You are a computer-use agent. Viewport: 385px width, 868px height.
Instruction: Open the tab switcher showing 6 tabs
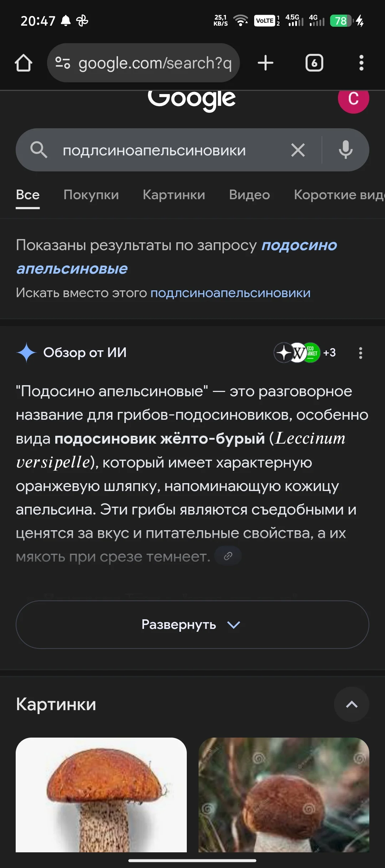314,63
